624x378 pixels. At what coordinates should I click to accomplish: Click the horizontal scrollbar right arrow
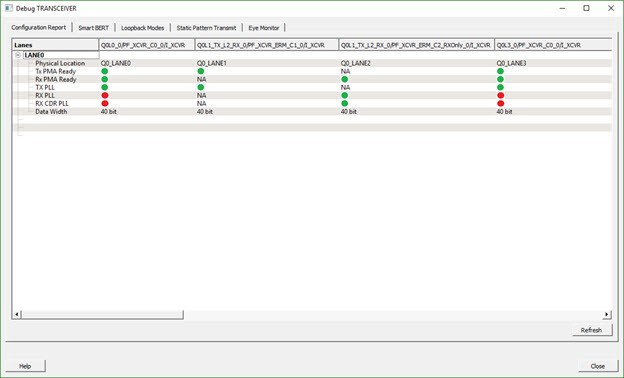point(606,315)
